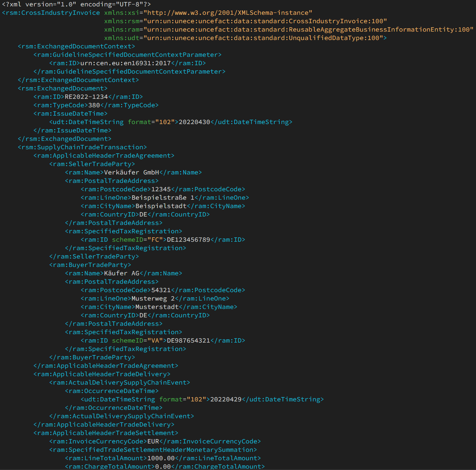Place cursor on Musterweg 2 address line
Screen dimensions: 476x470
(153, 299)
